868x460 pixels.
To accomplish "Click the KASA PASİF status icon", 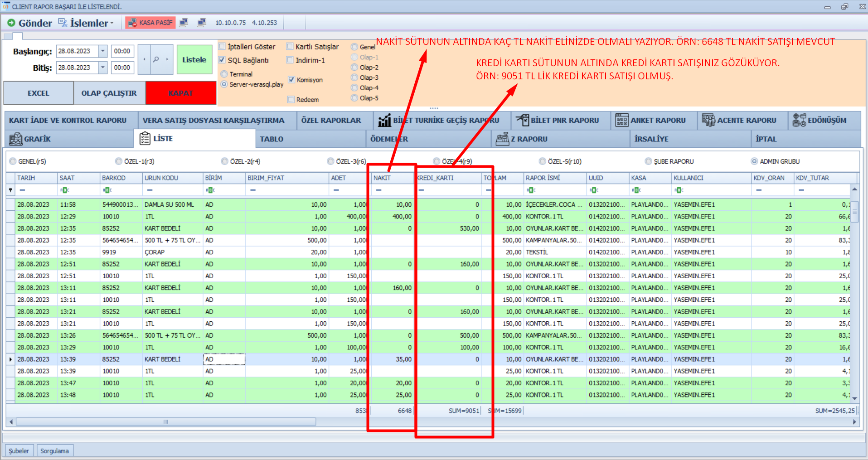I will point(132,23).
